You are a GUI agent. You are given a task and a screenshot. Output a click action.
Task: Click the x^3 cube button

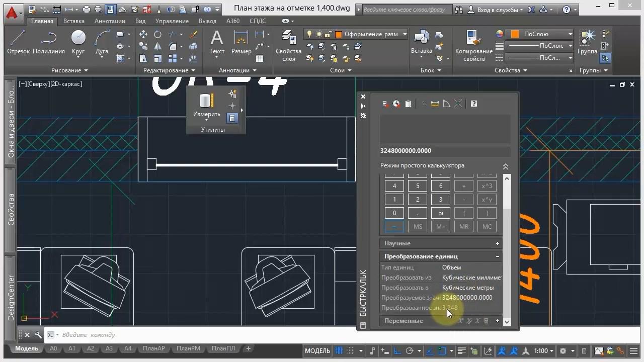(x=487, y=186)
